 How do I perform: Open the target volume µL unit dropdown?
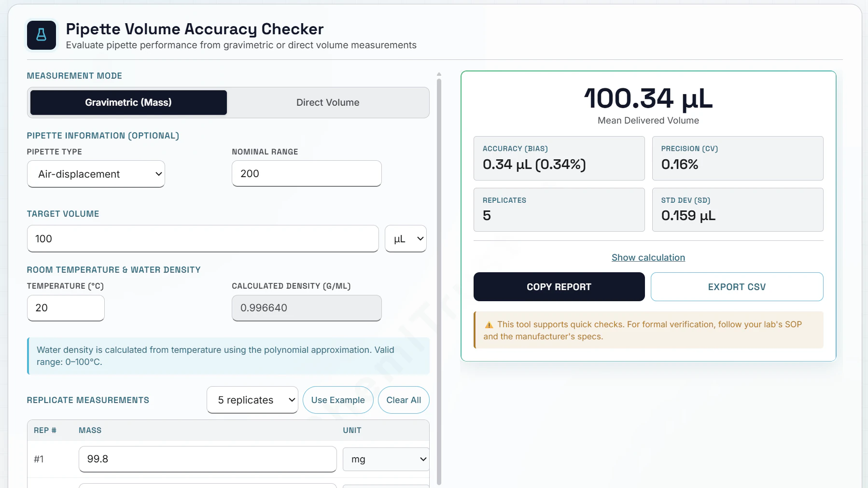click(x=406, y=239)
